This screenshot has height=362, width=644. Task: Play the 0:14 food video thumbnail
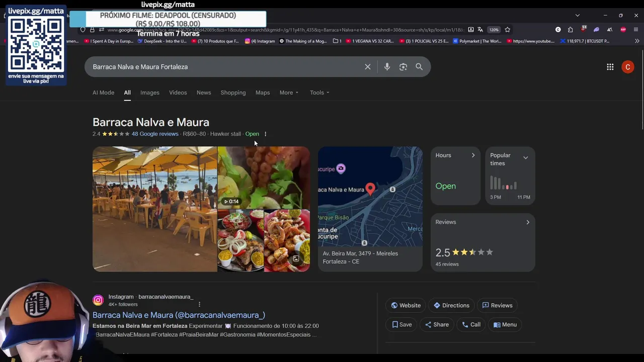point(264,177)
